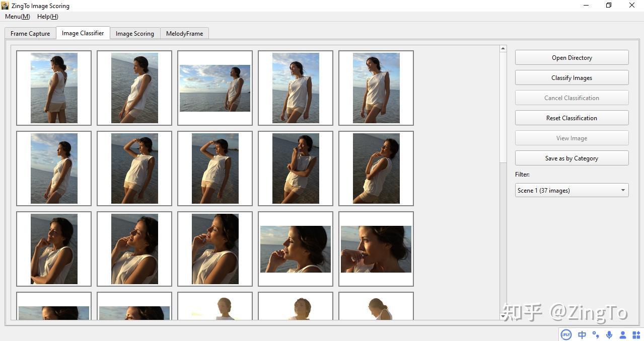Select the Image Classifier tab
Viewport: 644px width, 341px height.
(83, 33)
